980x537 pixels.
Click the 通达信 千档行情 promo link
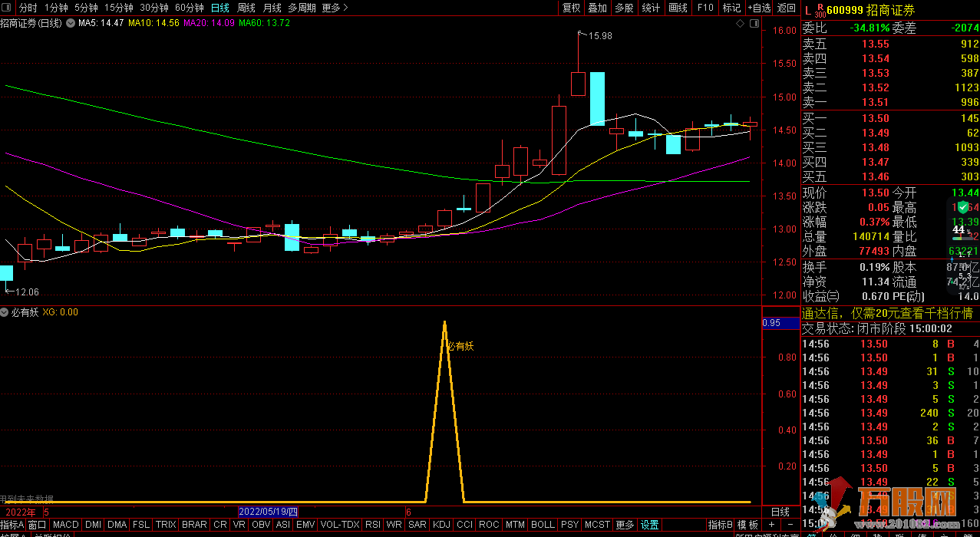pyautogui.click(x=887, y=313)
